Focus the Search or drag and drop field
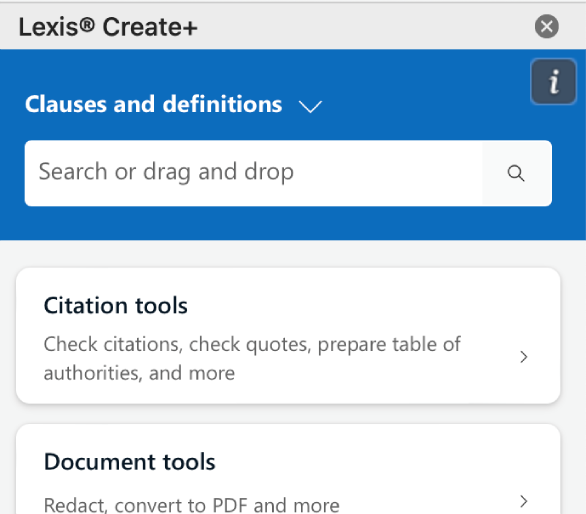Viewport: 586px width, 514px height. pos(288,173)
